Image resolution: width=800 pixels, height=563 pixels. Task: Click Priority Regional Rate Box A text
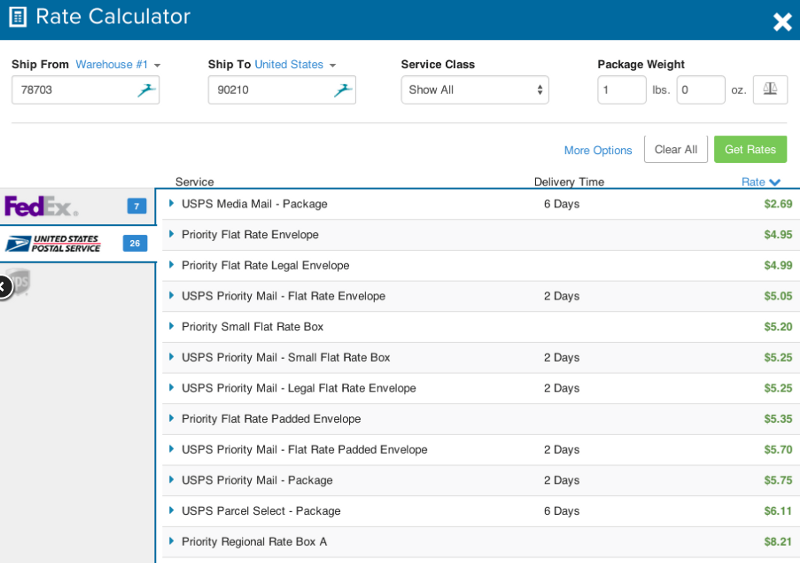click(254, 542)
